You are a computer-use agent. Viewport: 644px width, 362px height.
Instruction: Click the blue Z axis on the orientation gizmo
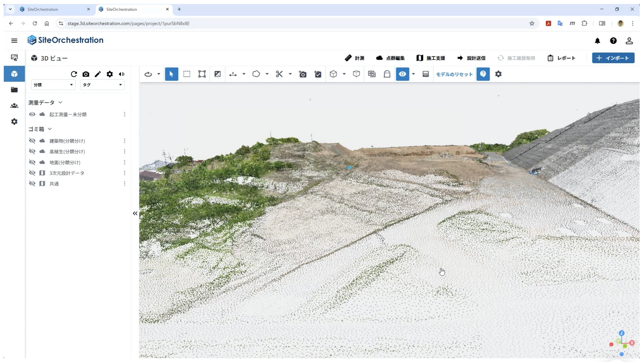click(x=622, y=333)
